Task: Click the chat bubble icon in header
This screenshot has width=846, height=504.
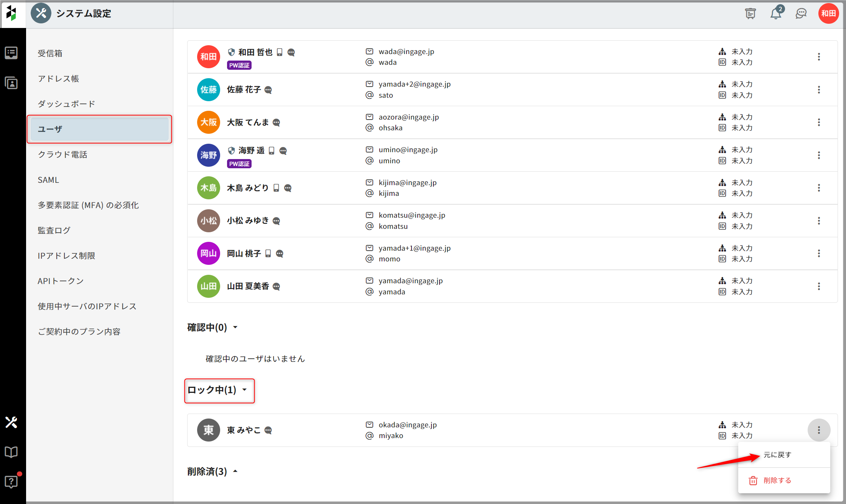Action: tap(801, 14)
